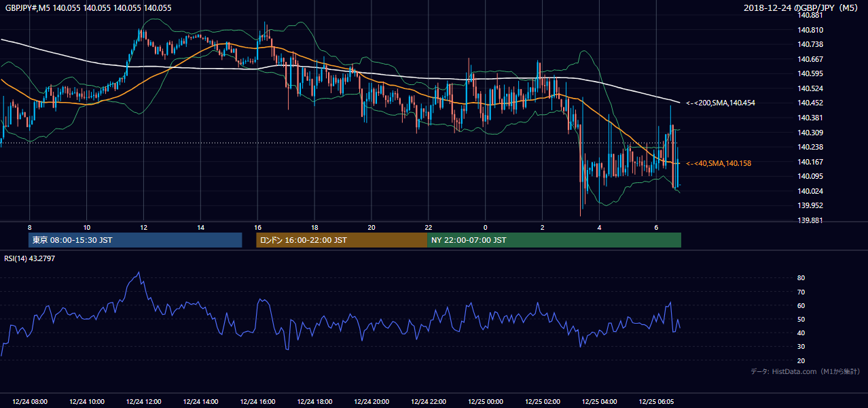The width and height of the screenshot is (868, 408).
Task: Click hour label 2 under price chart
Action: (x=543, y=227)
